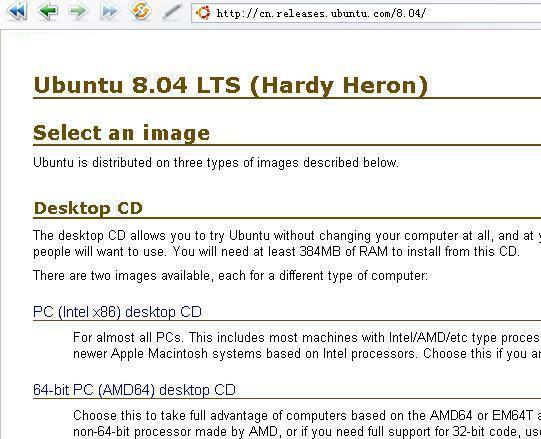Image resolution: width=541 pixels, height=439 pixels.
Task: Click the Desktop CD heading
Action: click(88, 208)
